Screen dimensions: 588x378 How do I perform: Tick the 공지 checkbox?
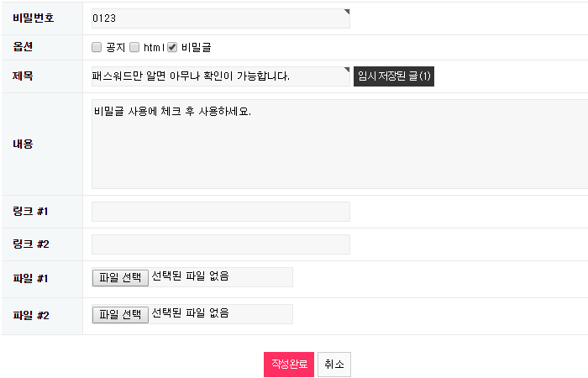pyautogui.click(x=97, y=48)
